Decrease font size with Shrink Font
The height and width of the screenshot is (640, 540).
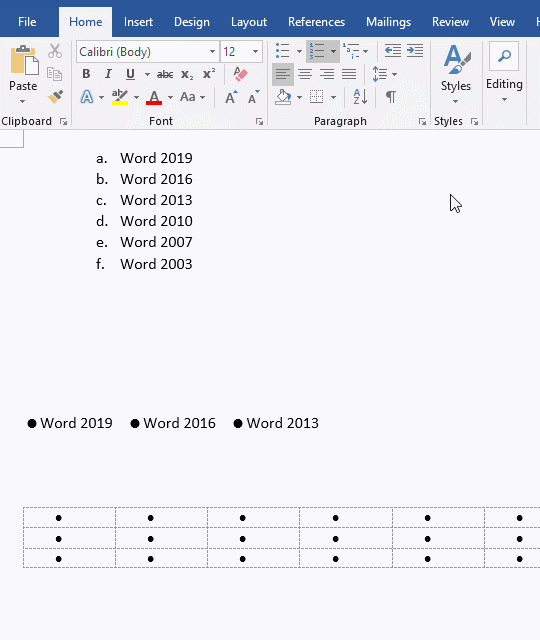(x=253, y=97)
